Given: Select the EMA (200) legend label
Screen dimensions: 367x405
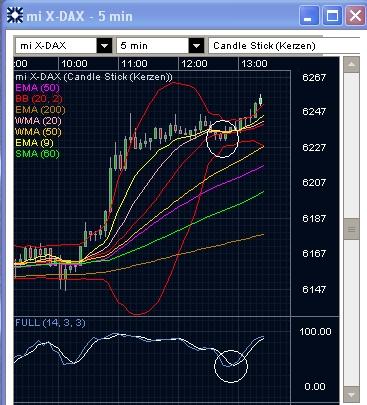Looking at the screenshot, I should pyautogui.click(x=40, y=110).
